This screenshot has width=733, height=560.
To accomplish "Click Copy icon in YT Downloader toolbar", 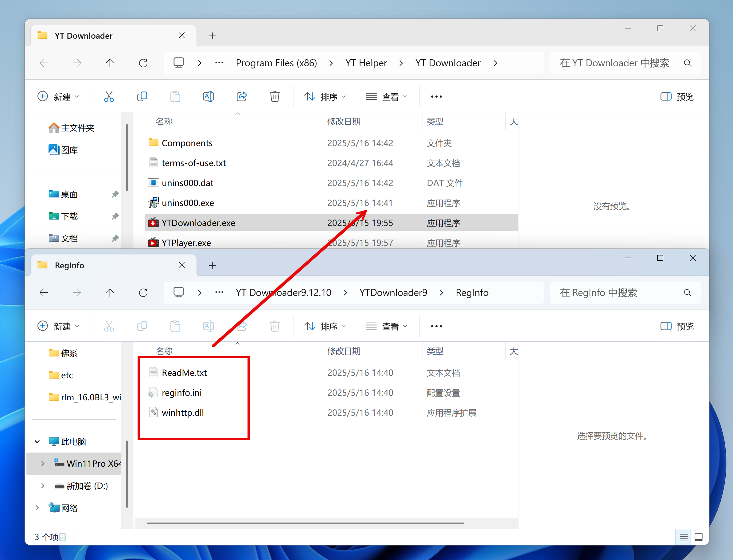I will pos(142,97).
